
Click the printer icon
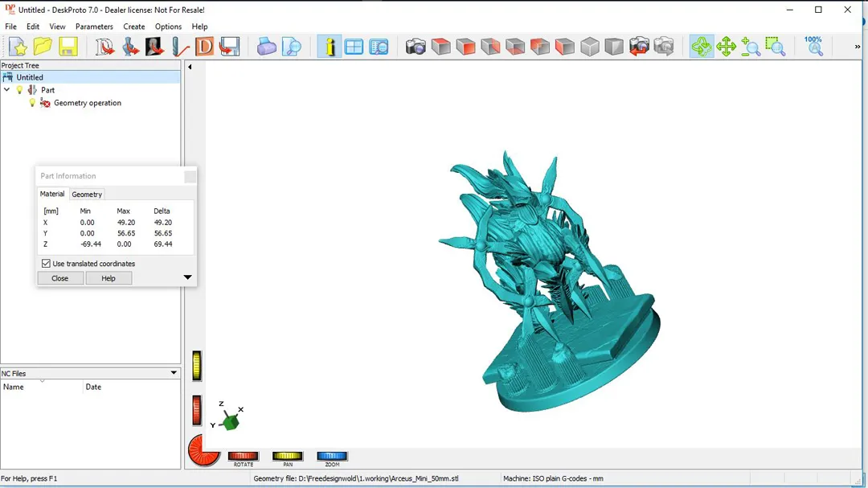[x=266, y=47]
